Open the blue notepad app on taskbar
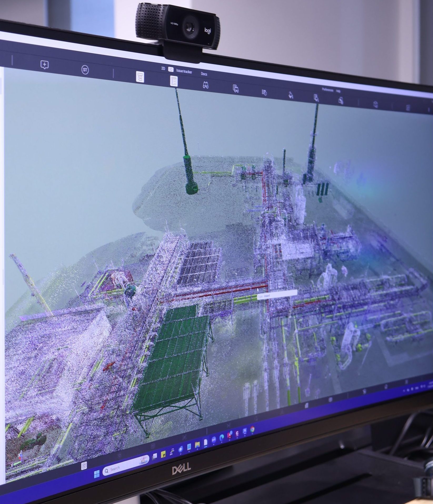Image resolution: width=433 pixels, height=504 pixels. pyautogui.click(x=189, y=447)
